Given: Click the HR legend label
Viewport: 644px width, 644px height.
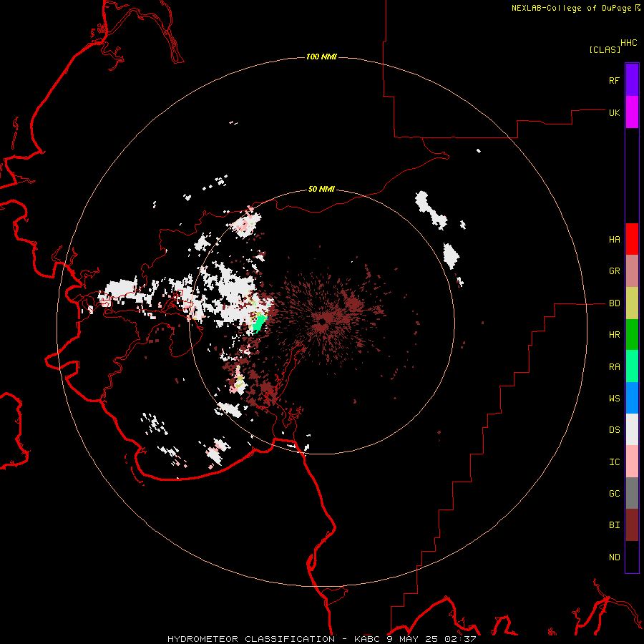Looking at the screenshot, I should (614, 335).
